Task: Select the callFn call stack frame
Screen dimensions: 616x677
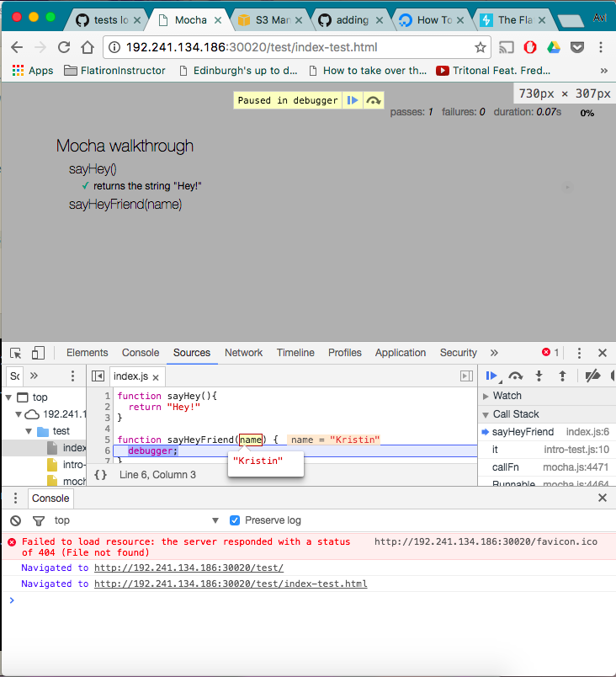Action: coord(547,467)
